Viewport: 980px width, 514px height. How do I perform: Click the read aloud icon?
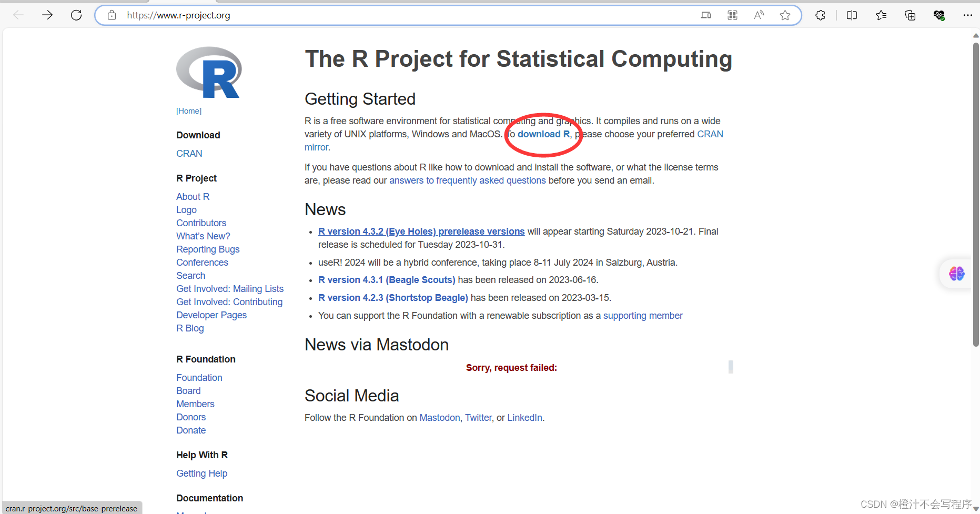pos(759,15)
